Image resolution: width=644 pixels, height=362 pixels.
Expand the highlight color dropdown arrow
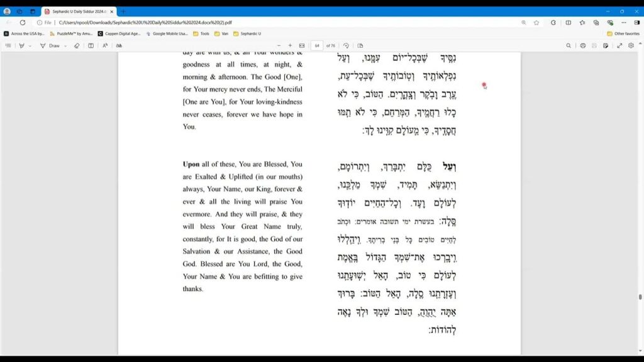(30, 46)
